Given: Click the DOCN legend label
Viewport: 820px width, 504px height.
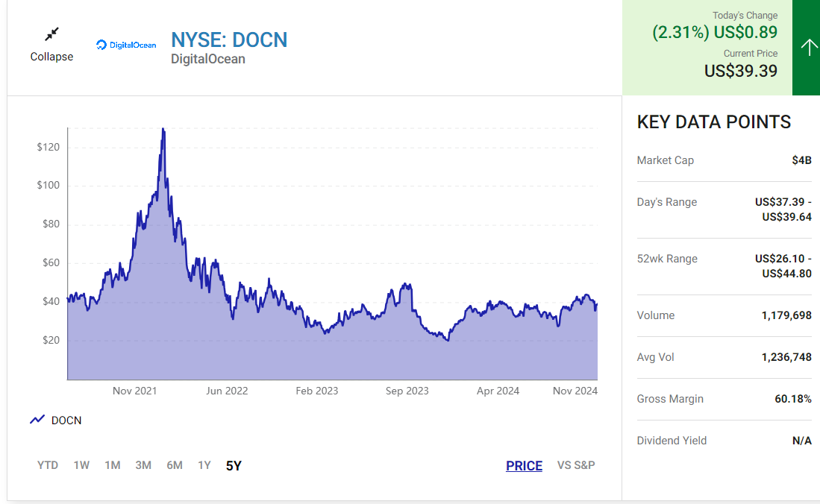Looking at the screenshot, I should (x=66, y=420).
